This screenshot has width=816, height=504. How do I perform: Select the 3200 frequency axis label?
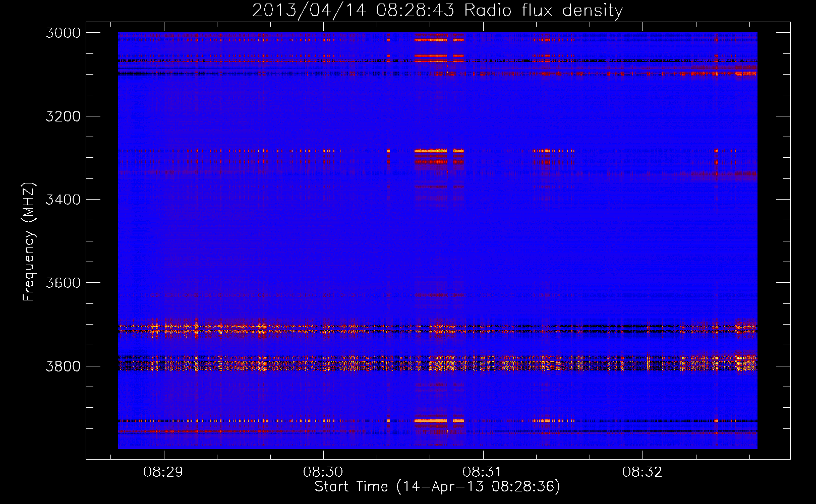tap(63, 116)
